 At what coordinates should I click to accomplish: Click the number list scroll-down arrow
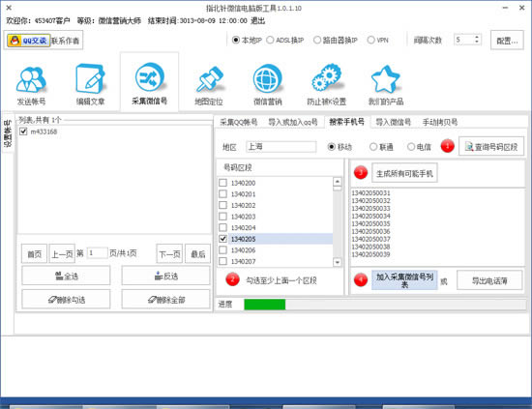[x=337, y=262]
